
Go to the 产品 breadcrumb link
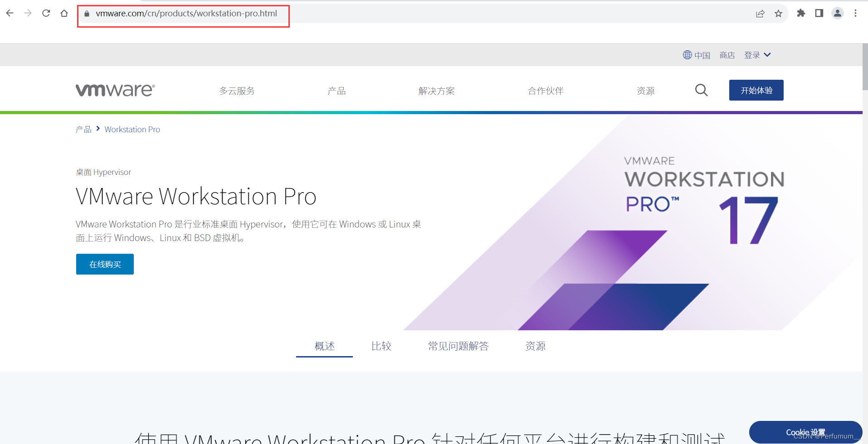click(83, 130)
